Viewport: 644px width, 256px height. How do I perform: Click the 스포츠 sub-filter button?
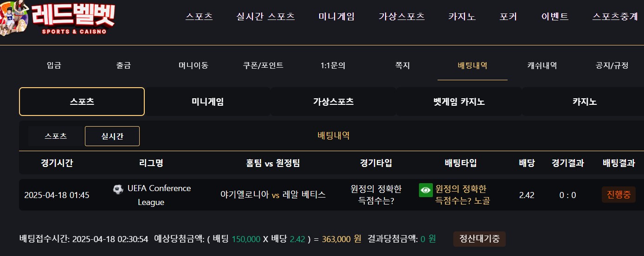56,136
